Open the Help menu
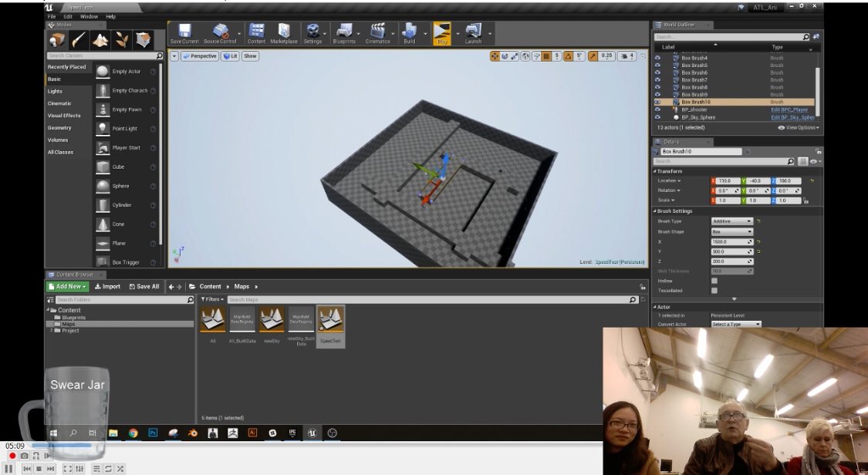Viewport: 868px width, 475px height. [x=110, y=17]
